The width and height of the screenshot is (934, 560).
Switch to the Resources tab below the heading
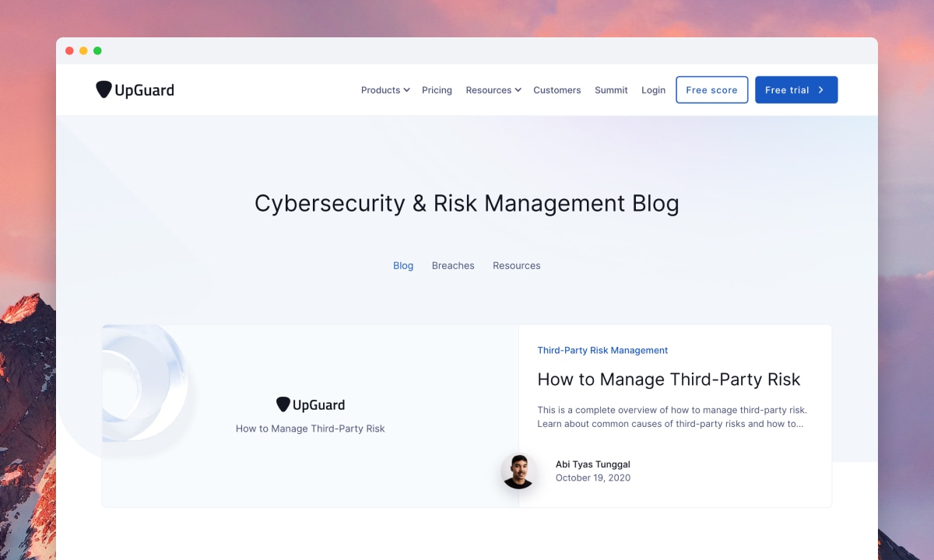click(516, 265)
